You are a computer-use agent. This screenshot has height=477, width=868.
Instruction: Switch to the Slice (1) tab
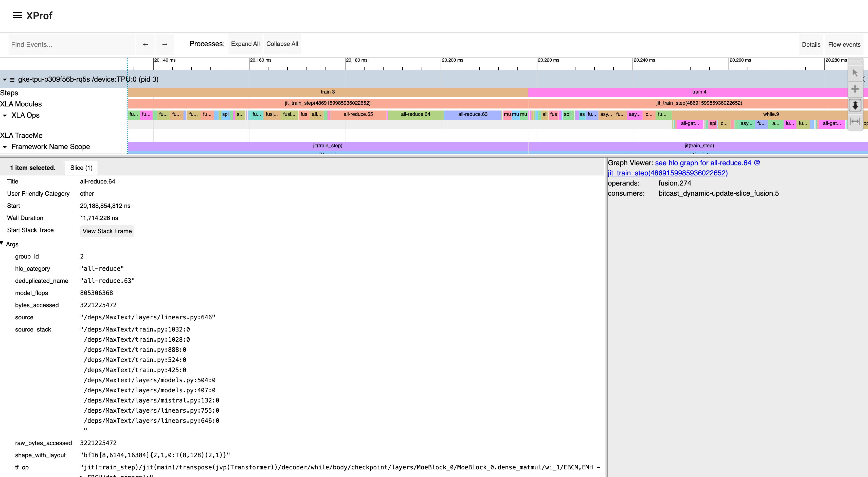pyautogui.click(x=81, y=168)
